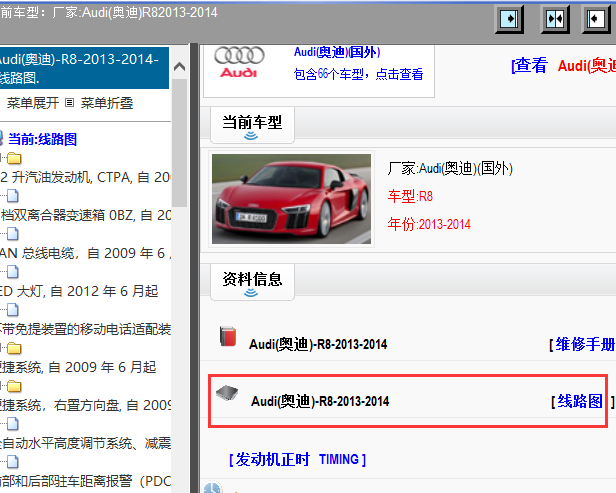Image resolution: width=616 pixels, height=493 pixels.
Task: Click the center split panel layout button
Action: [555, 19]
